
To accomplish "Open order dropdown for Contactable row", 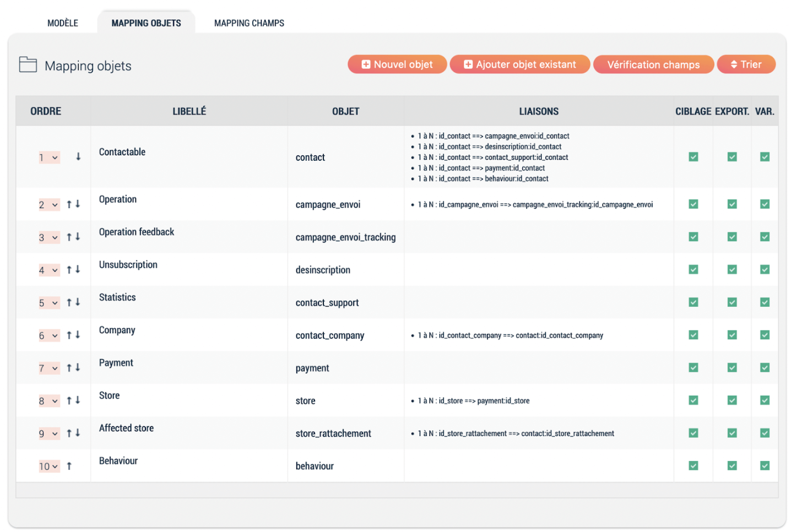I will [49, 158].
